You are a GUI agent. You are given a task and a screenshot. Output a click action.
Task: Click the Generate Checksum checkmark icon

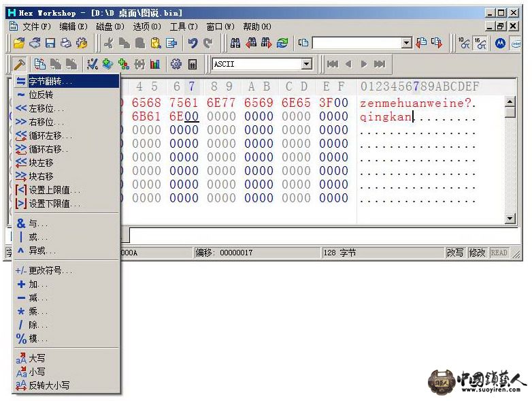tap(93, 64)
